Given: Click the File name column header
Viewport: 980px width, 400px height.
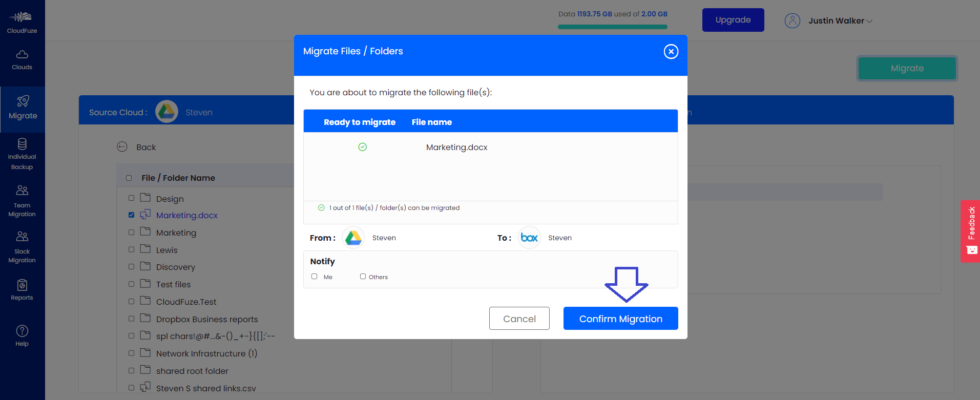Looking at the screenshot, I should coord(432,122).
